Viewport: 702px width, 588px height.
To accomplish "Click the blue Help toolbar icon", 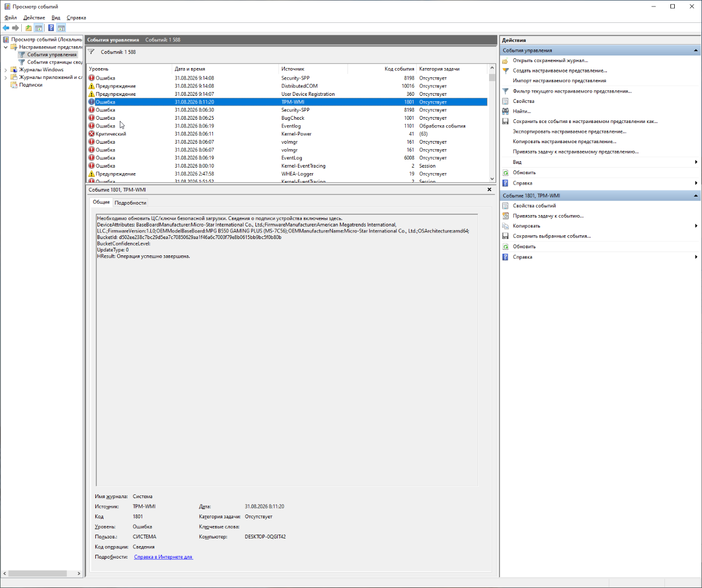I will coord(51,28).
